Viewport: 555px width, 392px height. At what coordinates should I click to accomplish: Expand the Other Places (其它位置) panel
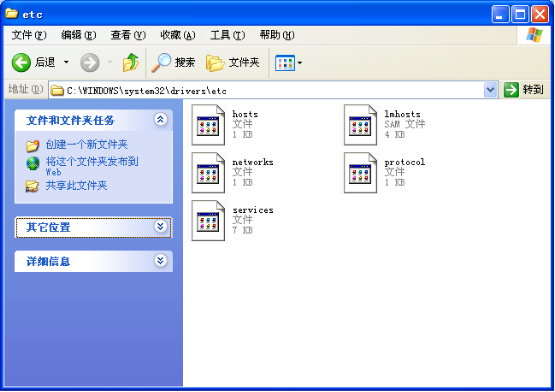coord(160,227)
